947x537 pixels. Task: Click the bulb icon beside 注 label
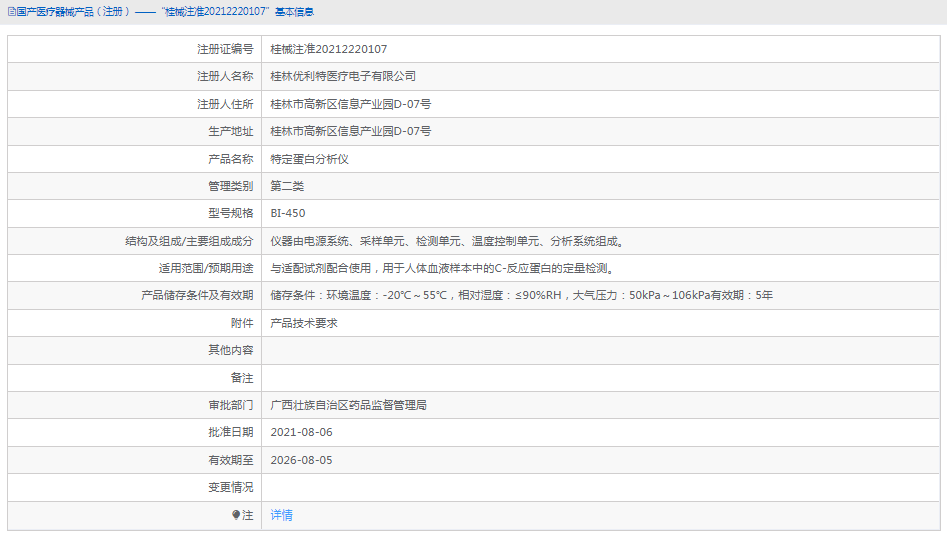[236, 515]
